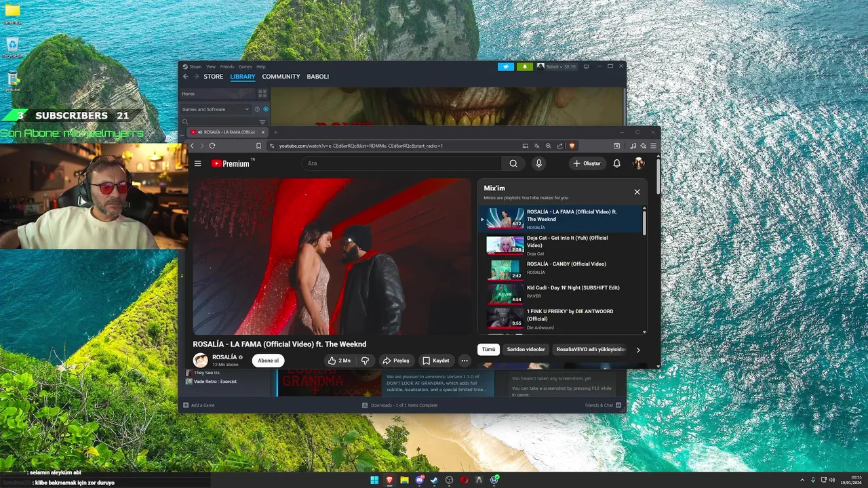Click the ROSALÍA channel name link
The height and width of the screenshot is (488, 868).
pos(224,357)
